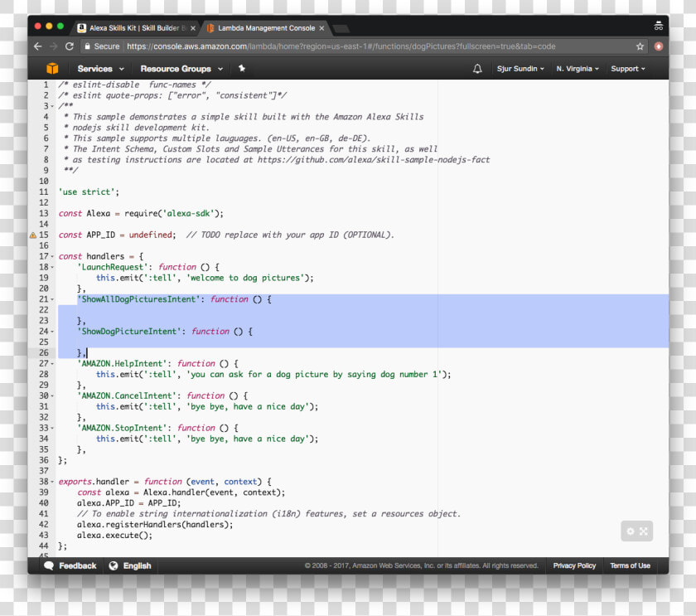Reload the page
This screenshot has width=696, height=616.
coord(70,46)
